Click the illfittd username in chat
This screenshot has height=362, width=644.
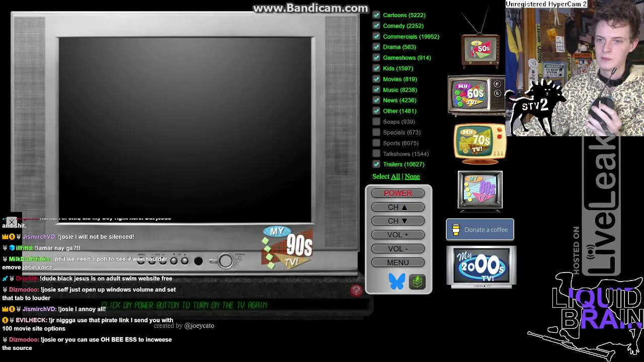24,248
